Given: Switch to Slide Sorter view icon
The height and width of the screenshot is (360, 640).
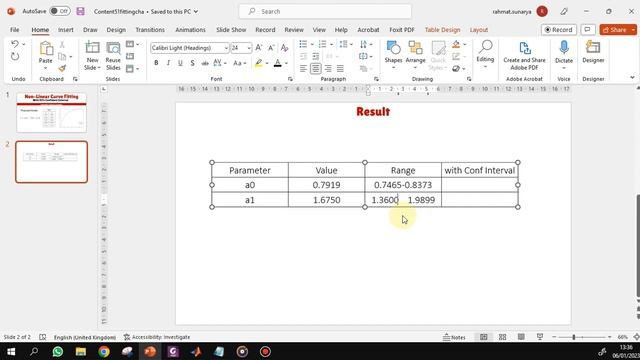Looking at the screenshot, I should click(x=502, y=337).
